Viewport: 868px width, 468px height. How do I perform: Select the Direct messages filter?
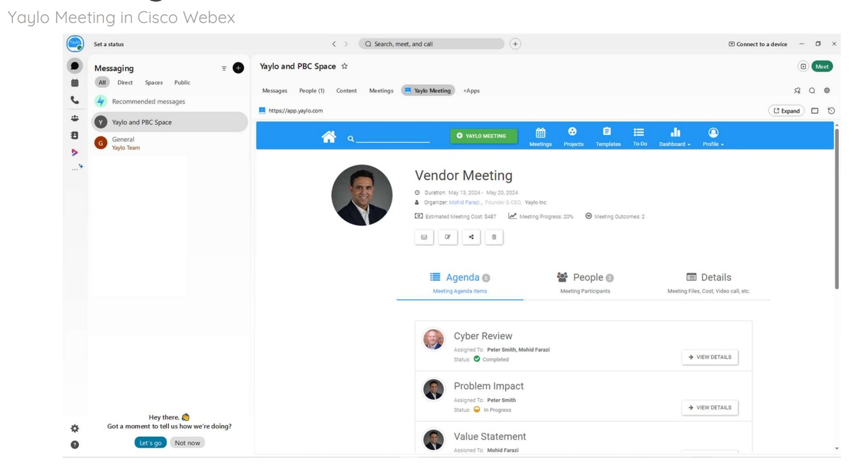(x=125, y=82)
